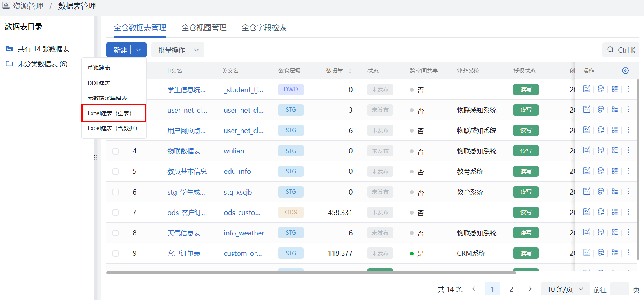This screenshot has width=644, height=300.
Task: Click the vertical table scrollbar
Action: [x=638, y=169]
